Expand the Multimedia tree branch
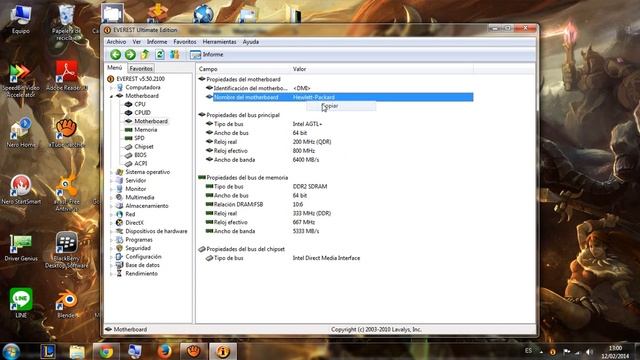The width and height of the screenshot is (640, 360). click(111, 198)
